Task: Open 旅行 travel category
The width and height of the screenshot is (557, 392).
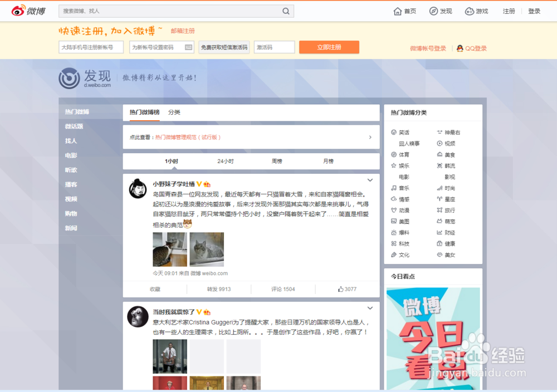Action: coord(446,210)
